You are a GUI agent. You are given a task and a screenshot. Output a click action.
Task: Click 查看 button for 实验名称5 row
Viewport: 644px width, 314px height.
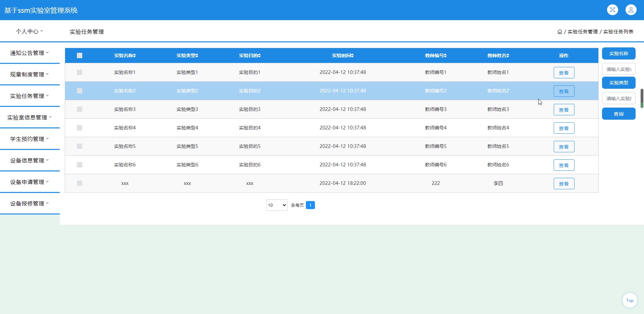[x=564, y=147]
